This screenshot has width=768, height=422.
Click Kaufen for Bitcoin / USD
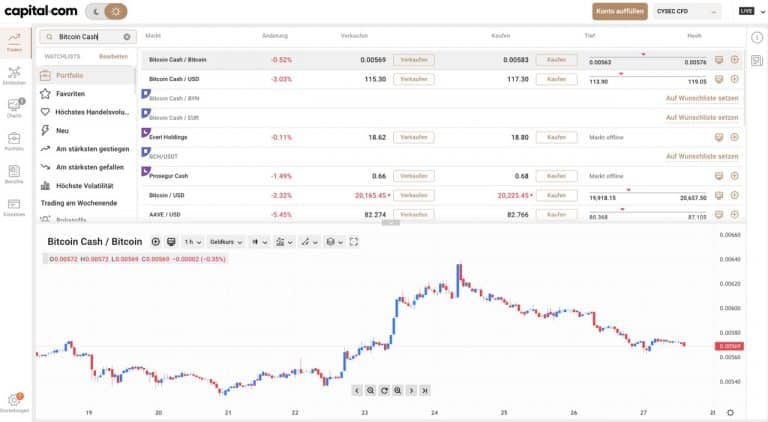point(556,195)
